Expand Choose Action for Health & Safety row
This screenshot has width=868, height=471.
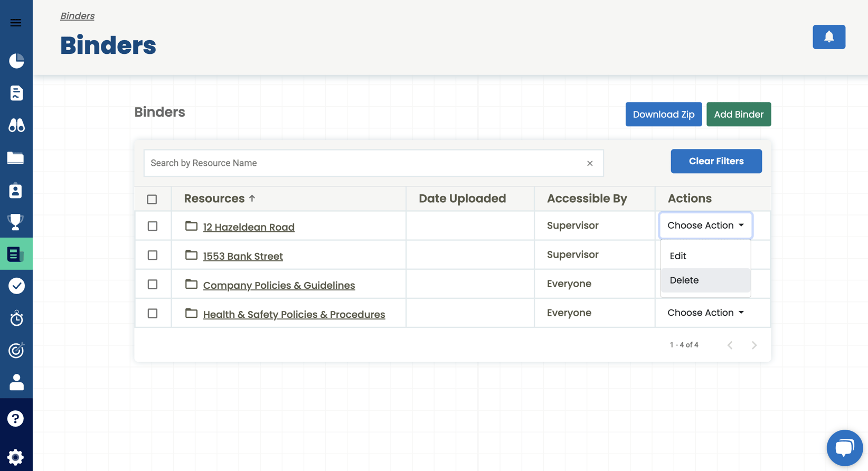click(x=705, y=313)
